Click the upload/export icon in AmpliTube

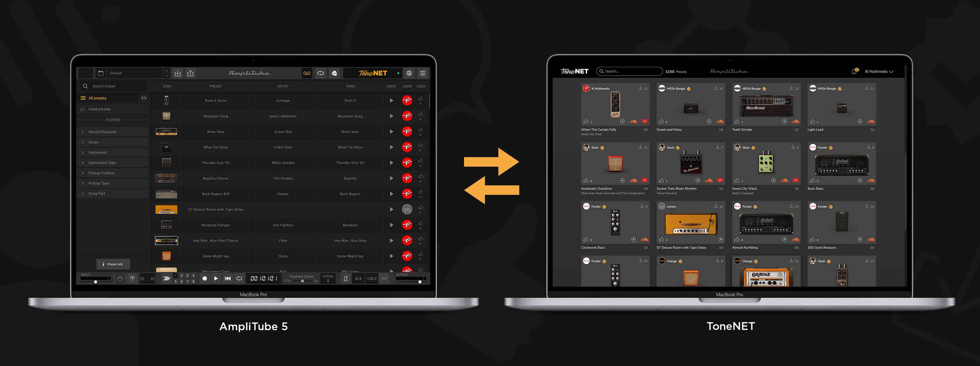click(191, 73)
